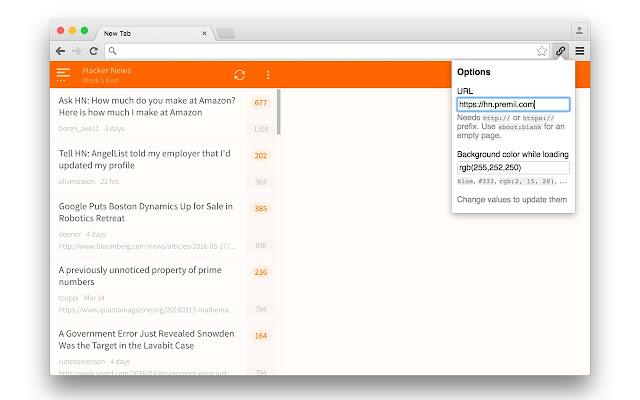Click the yellow minimize window button

(72, 31)
